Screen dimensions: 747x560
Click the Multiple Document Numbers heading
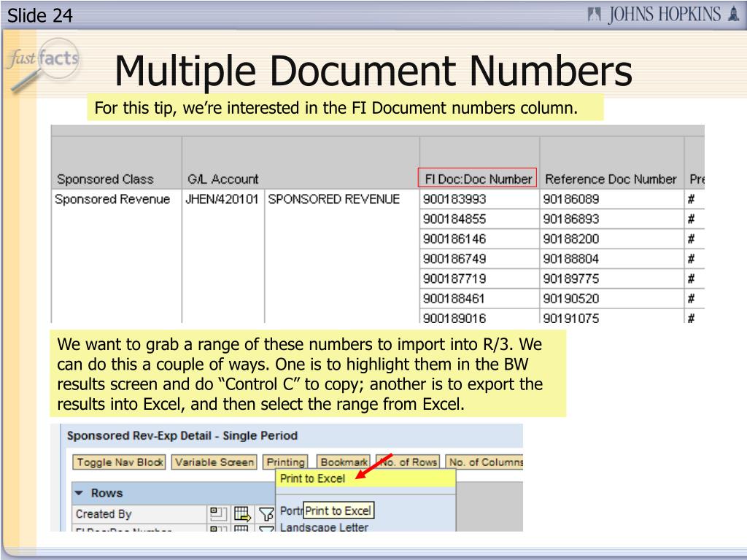pos(373,71)
